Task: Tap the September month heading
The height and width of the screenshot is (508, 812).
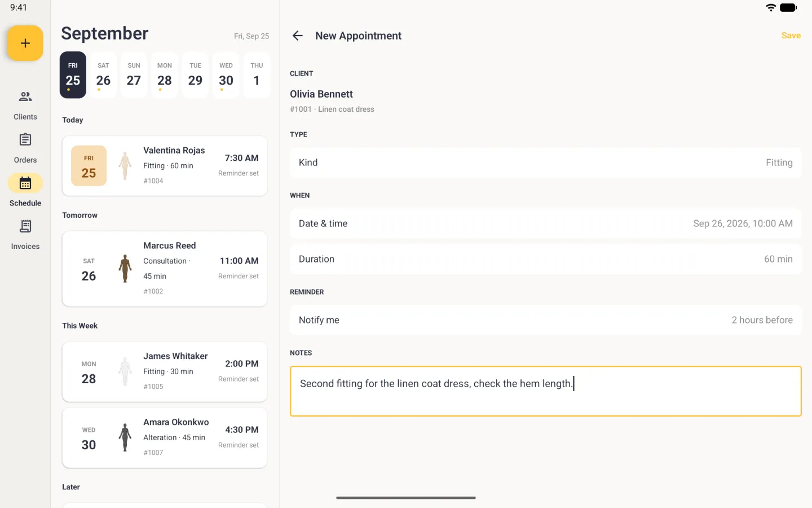Action: (x=105, y=33)
